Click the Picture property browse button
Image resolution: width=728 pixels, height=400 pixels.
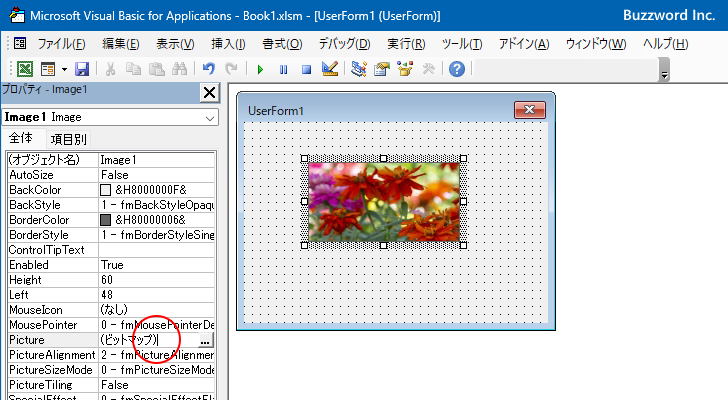point(205,340)
